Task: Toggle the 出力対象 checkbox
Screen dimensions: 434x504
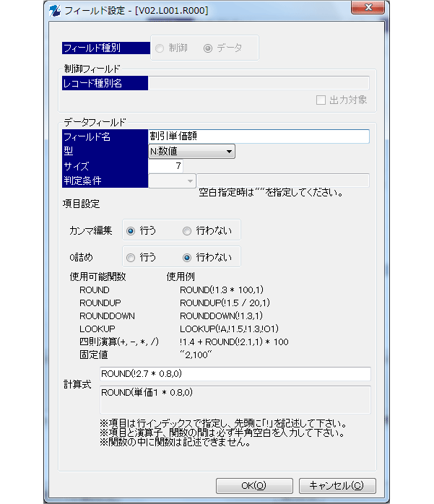Action: click(321, 100)
